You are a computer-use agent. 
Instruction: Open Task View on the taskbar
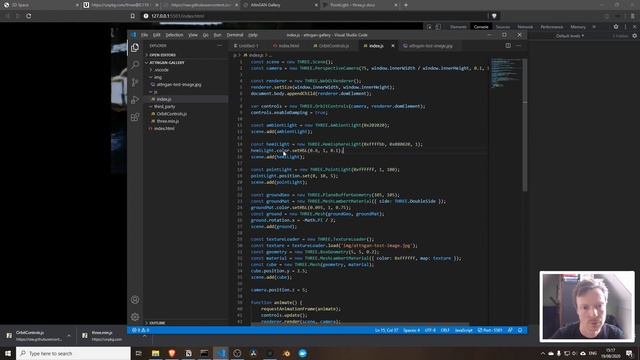point(139,353)
